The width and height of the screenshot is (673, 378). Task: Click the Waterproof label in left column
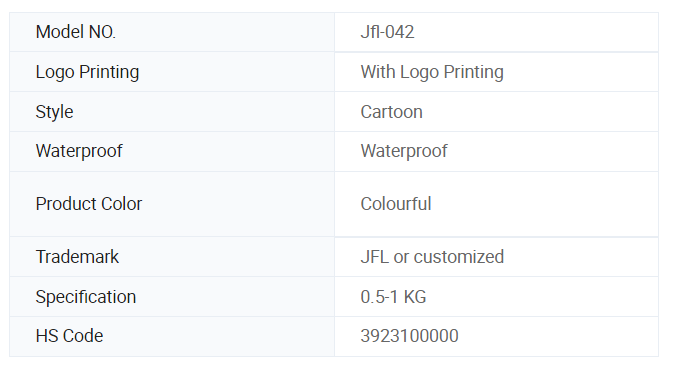[79, 151]
